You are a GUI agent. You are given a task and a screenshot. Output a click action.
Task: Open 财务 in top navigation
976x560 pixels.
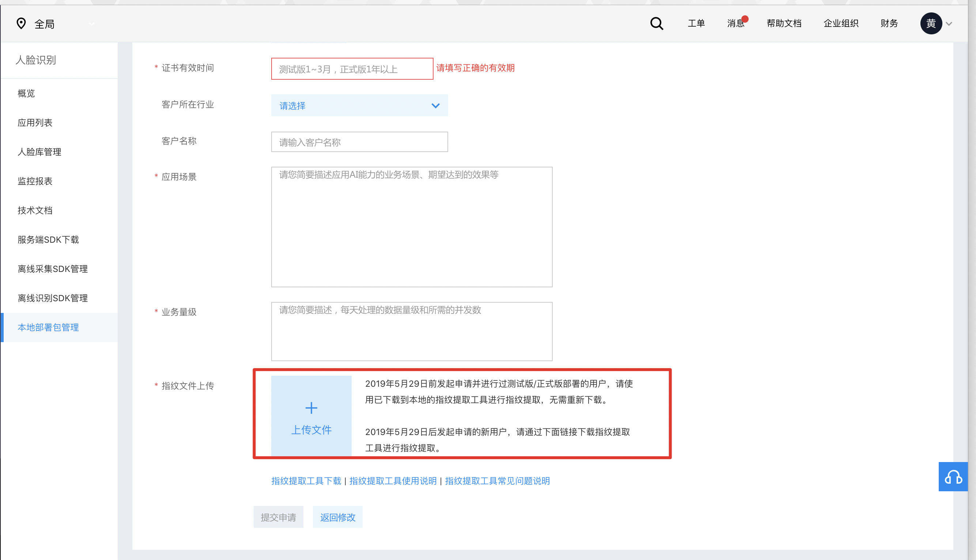pyautogui.click(x=889, y=23)
